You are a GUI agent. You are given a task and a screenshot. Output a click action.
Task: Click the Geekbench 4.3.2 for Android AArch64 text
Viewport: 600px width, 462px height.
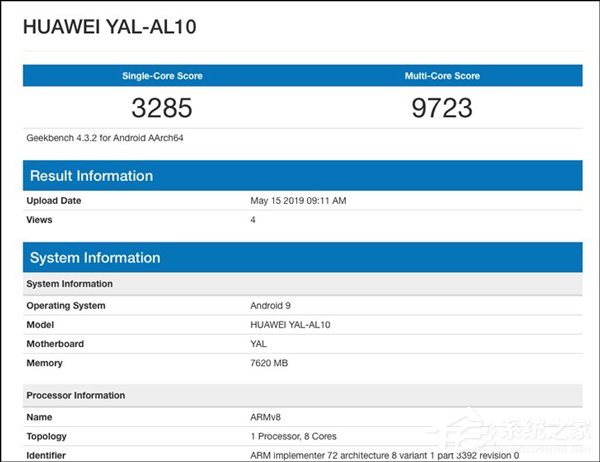[105, 138]
